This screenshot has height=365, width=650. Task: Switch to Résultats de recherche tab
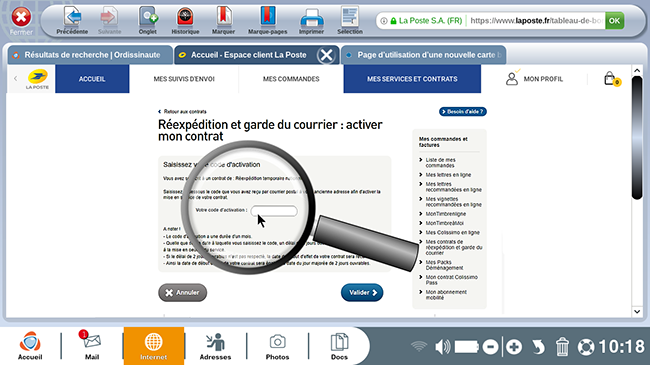90,55
